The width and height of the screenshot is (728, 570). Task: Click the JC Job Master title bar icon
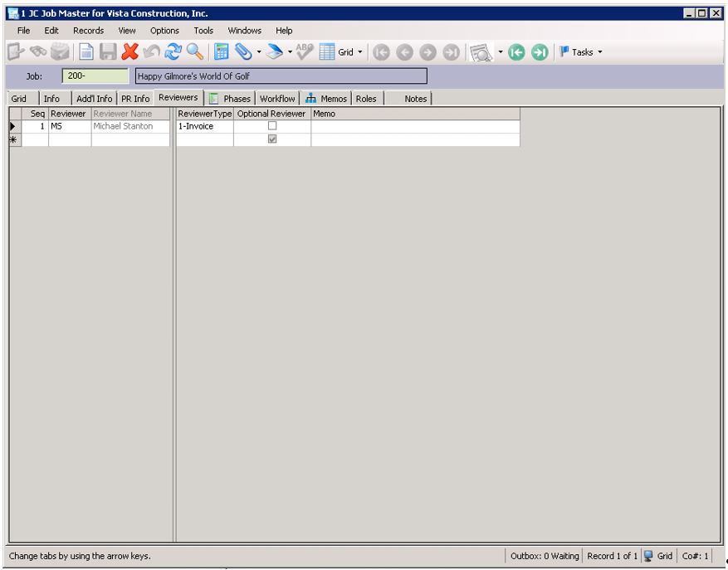pos(13,13)
